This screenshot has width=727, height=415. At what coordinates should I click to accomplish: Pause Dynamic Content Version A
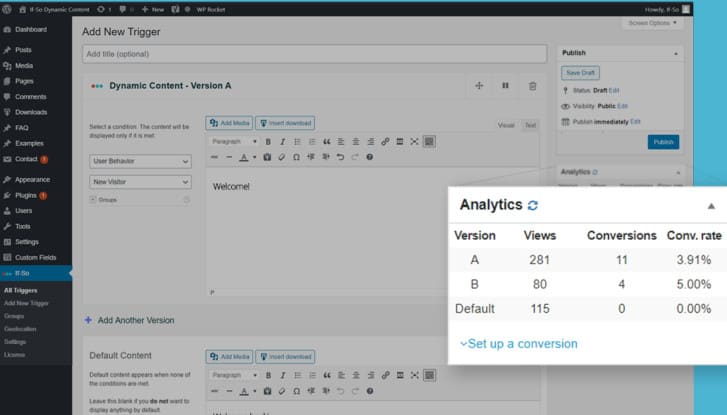(505, 86)
